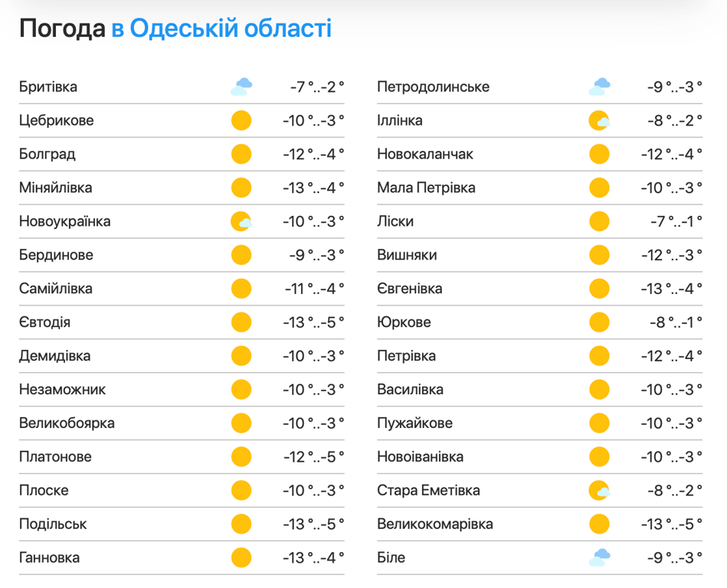Click the sunny icon beside Болград
This screenshot has width=727, height=588.
coord(241,154)
